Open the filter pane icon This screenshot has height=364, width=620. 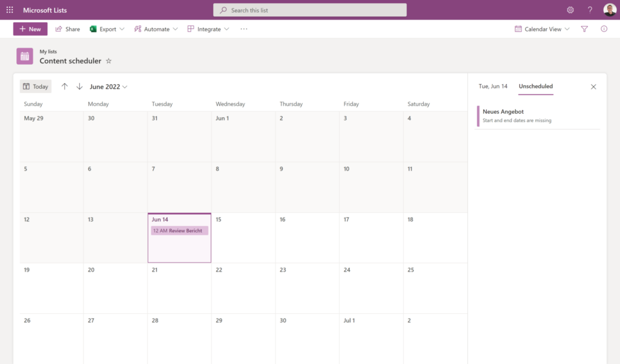tap(584, 29)
